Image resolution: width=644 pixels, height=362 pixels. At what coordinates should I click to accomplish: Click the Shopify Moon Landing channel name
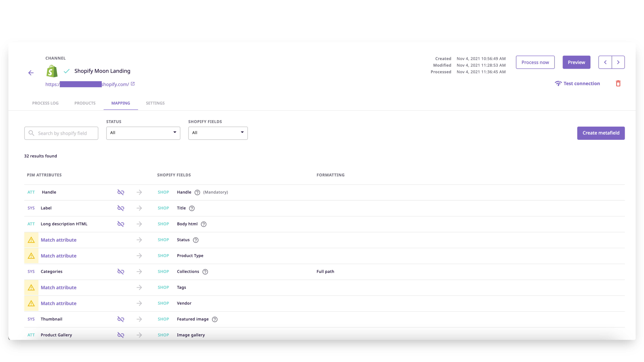(x=102, y=71)
